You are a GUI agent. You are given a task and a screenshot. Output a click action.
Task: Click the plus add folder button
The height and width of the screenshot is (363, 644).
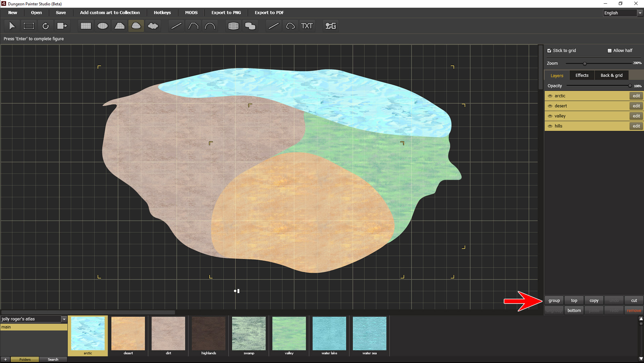pos(5,359)
